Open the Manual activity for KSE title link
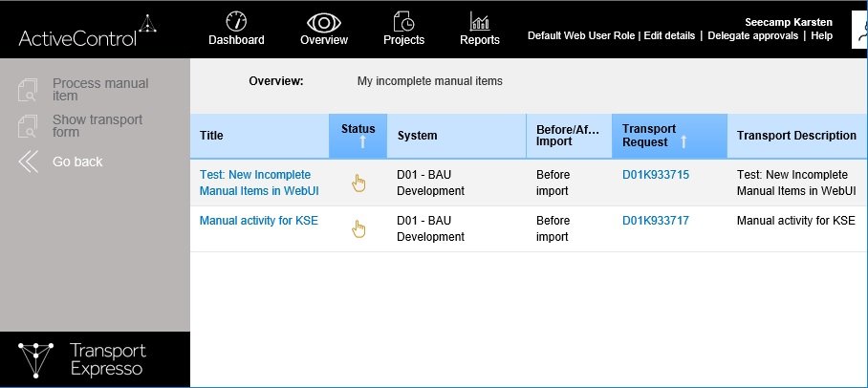868x388 pixels. tap(258, 221)
